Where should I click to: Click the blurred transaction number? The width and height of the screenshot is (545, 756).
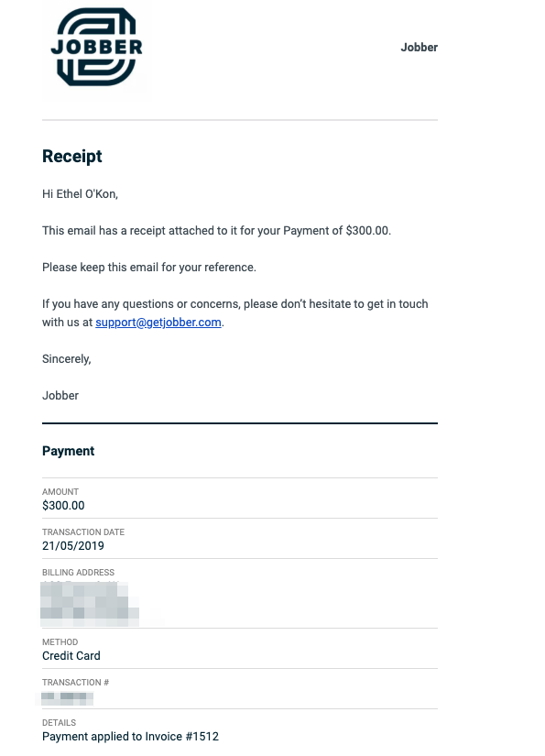67,698
